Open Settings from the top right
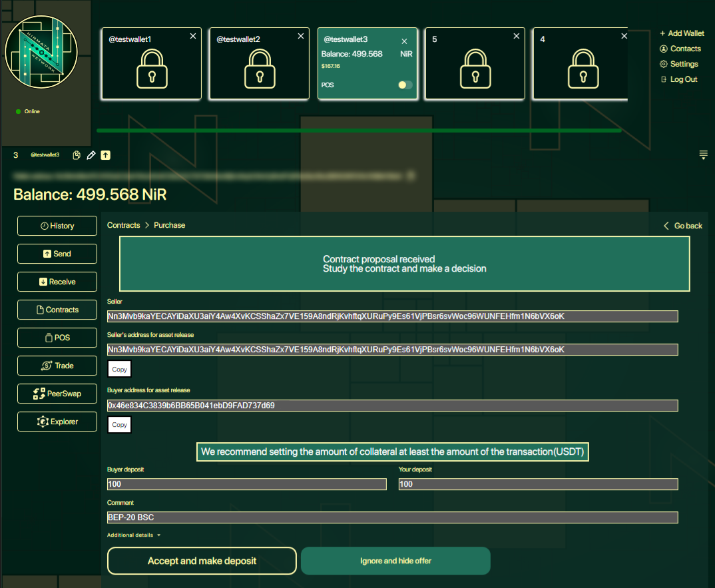Image resolution: width=715 pixels, height=588 pixels. click(679, 64)
